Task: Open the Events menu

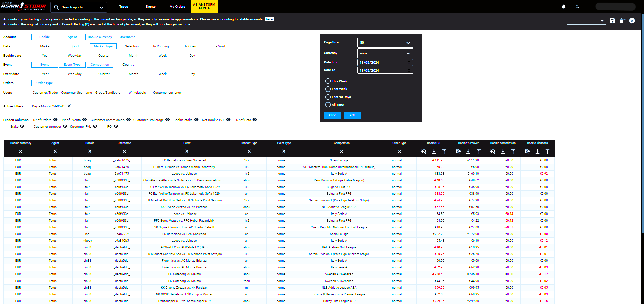Action: tap(150, 7)
